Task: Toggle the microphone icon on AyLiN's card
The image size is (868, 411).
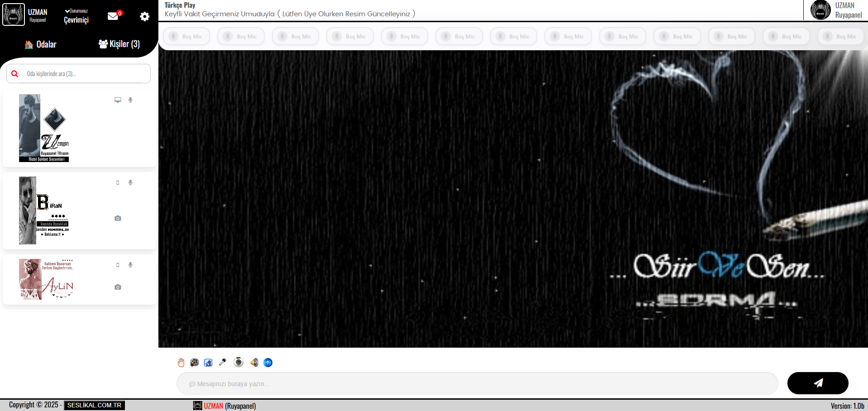Action: coord(130,265)
